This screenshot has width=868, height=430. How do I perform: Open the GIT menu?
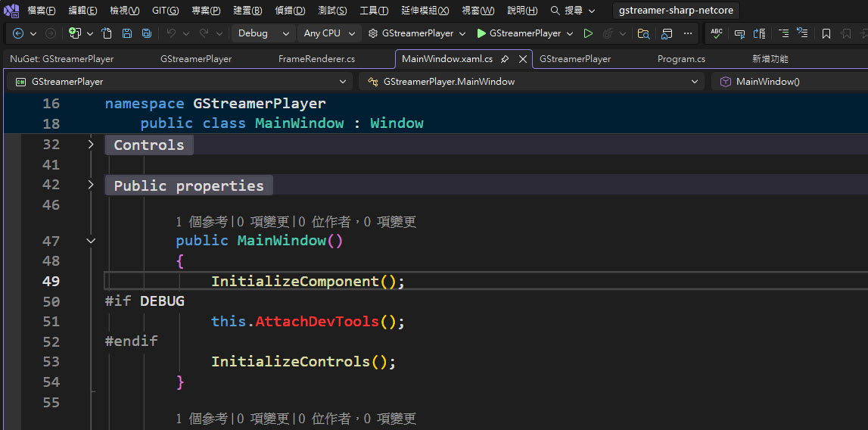point(165,11)
